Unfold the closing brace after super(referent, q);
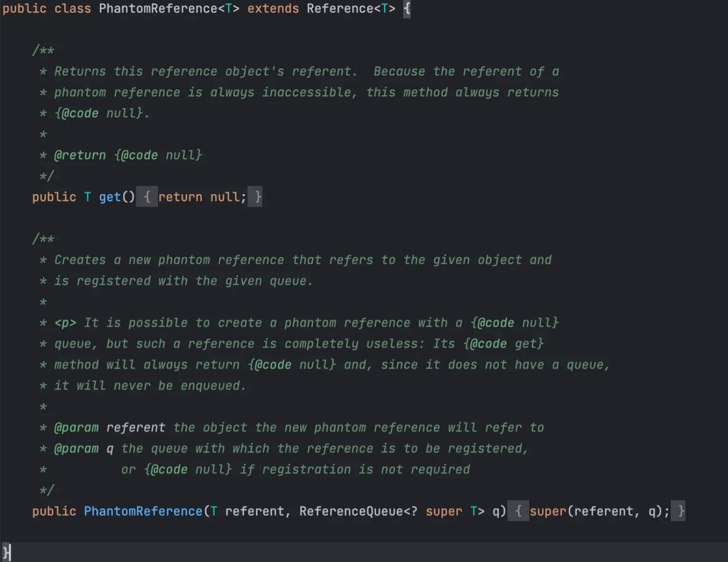Screen dimensions: 728x562 (x=678, y=511)
